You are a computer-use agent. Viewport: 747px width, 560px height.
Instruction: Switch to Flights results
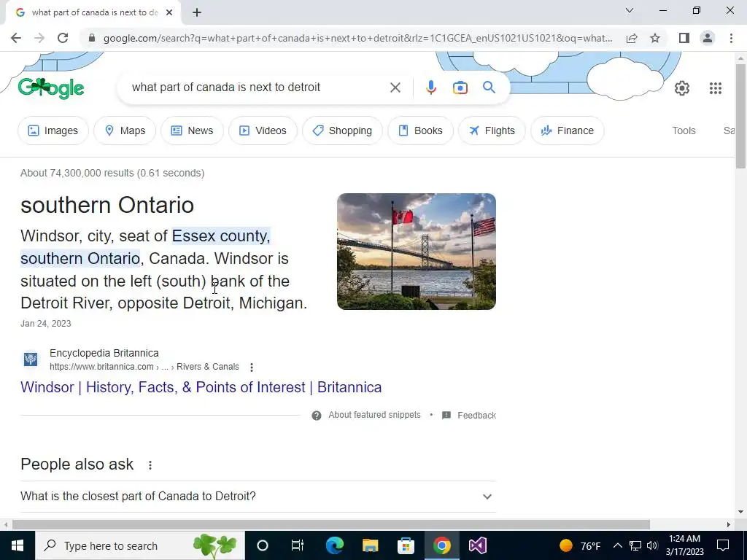coord(492,131)
